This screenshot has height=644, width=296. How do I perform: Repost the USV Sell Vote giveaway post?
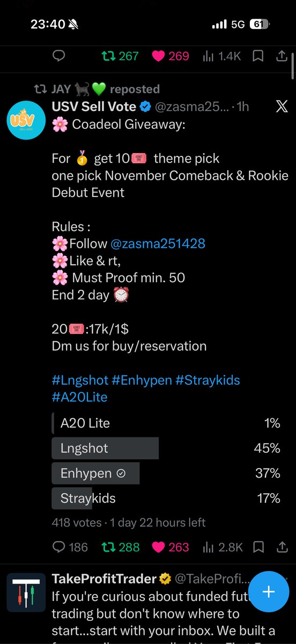point(121,547)
